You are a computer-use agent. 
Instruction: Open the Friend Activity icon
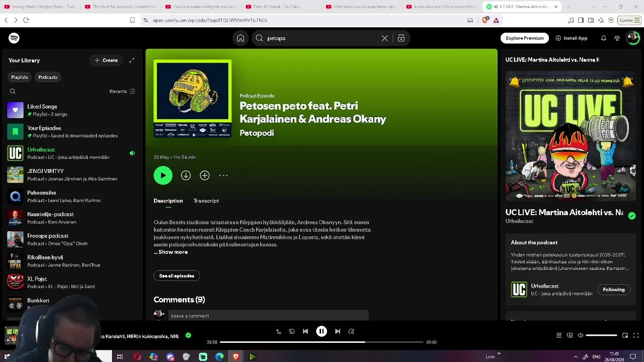pyautogui.click(x=617, y=38)
